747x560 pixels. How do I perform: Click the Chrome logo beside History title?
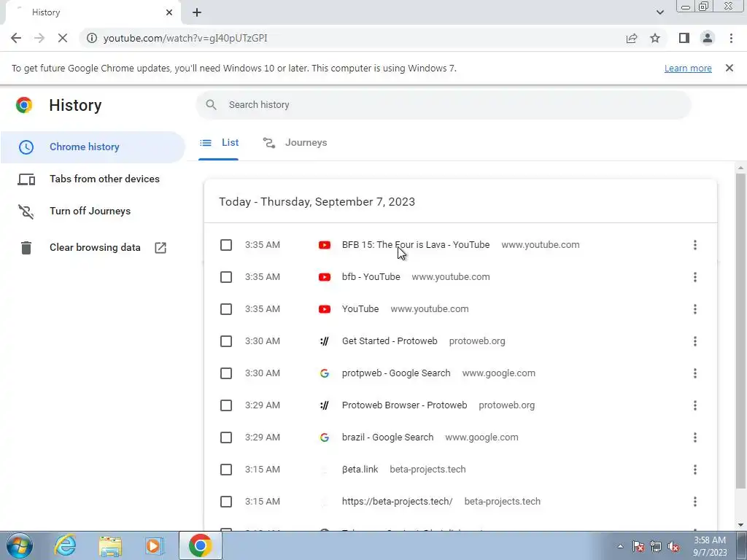(24, 105)
